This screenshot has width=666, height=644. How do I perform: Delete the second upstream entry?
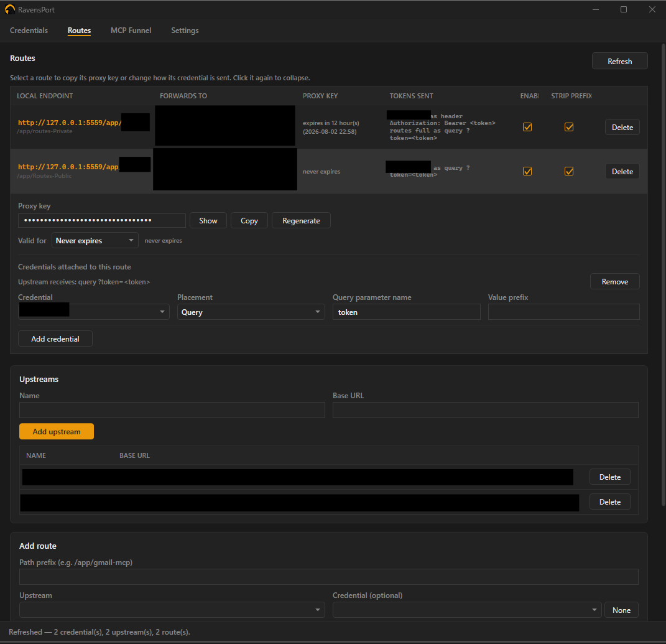(x=610, y=502)
